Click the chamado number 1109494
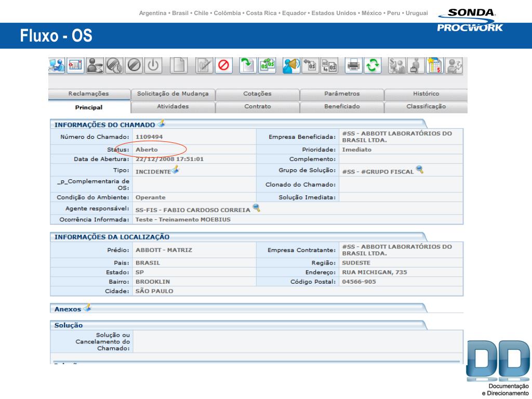 (x=149, y=137)
